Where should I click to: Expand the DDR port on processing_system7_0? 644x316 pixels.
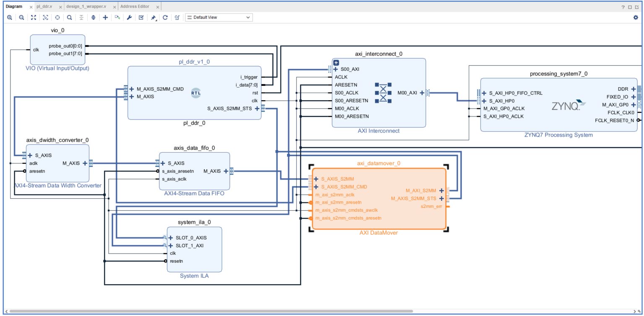(633, 89)
